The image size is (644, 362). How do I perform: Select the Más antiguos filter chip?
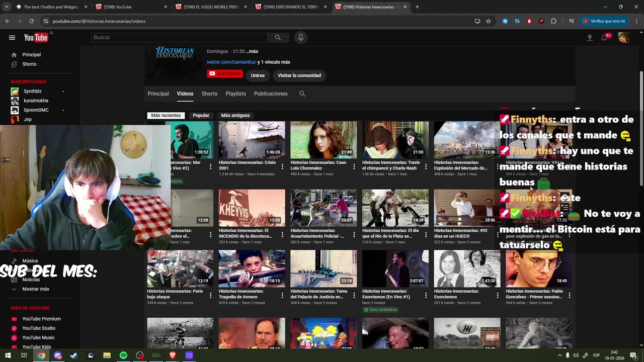tap(235, 115)
